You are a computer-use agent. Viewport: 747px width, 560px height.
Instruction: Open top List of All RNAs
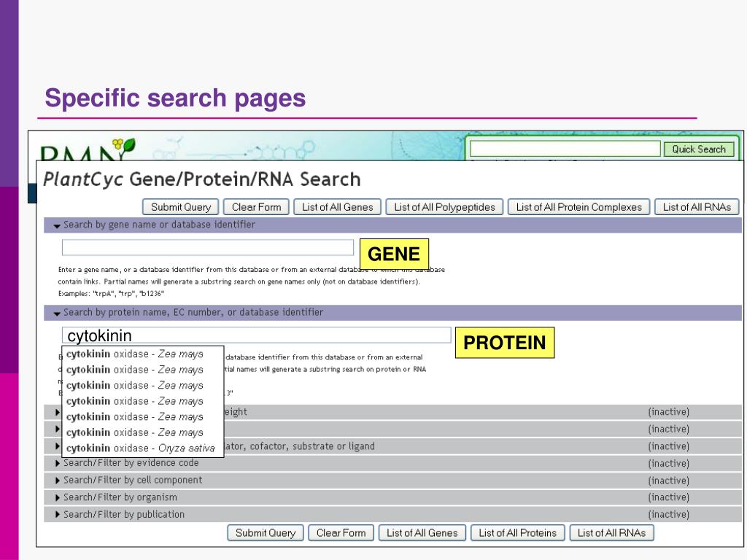click(x=697, y=207)
